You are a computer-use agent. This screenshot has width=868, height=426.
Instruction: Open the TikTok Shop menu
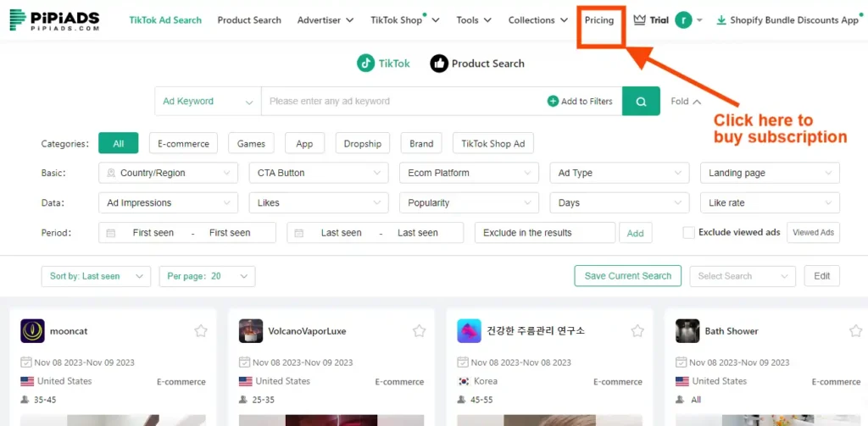coord(405,20)
